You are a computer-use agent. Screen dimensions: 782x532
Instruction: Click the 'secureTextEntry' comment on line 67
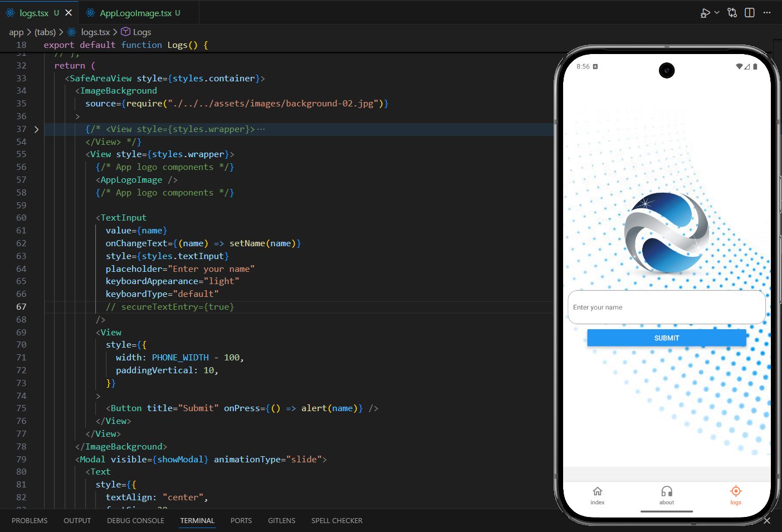pyautogui.click(x=170, y=307)
